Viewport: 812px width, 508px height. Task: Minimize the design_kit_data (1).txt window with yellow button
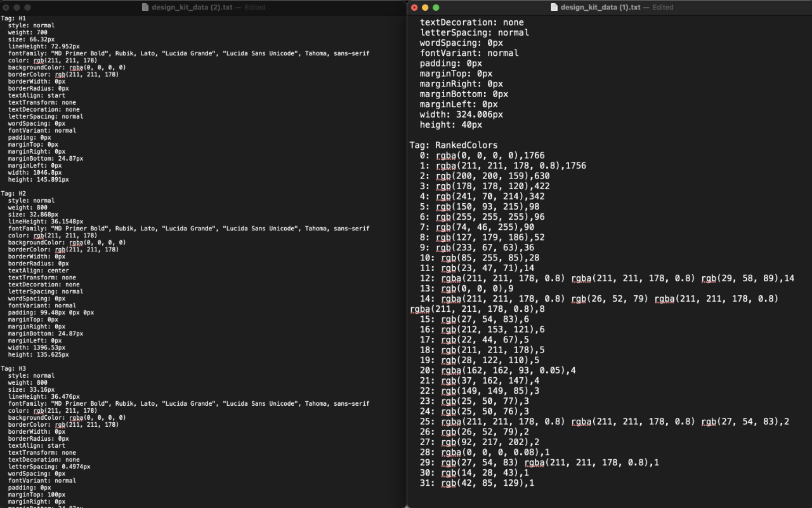point(425,8)
